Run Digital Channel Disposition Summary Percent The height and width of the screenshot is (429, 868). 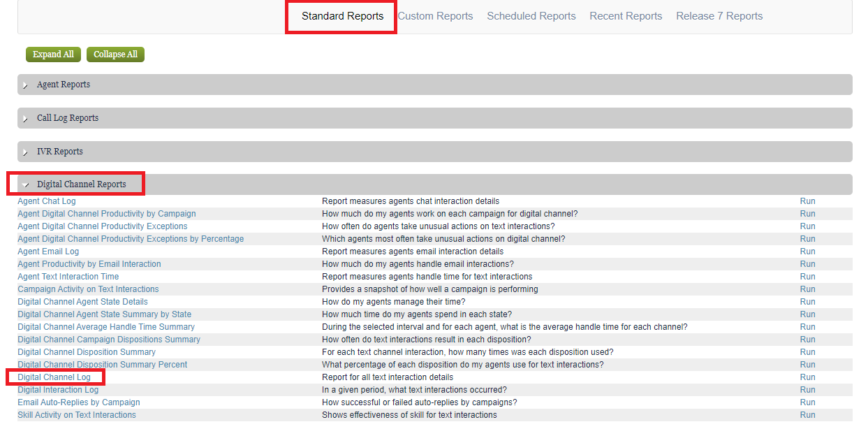tap(807, 365)
